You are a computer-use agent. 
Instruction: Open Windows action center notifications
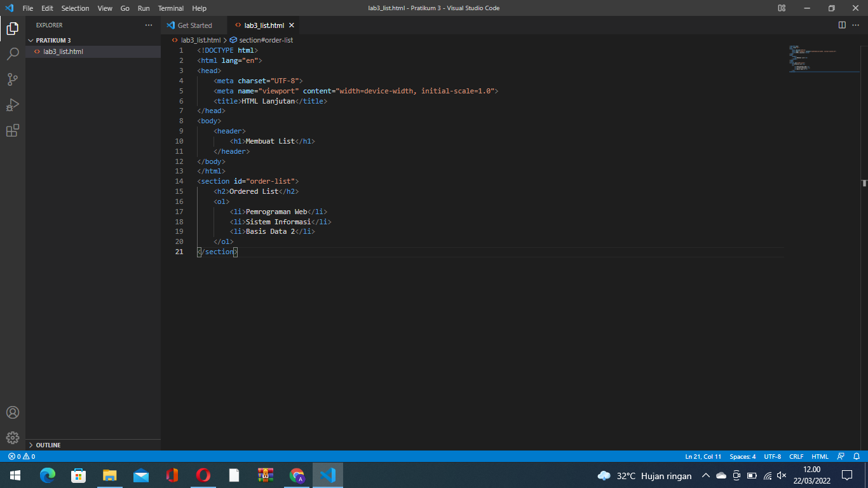click(847, 475)
